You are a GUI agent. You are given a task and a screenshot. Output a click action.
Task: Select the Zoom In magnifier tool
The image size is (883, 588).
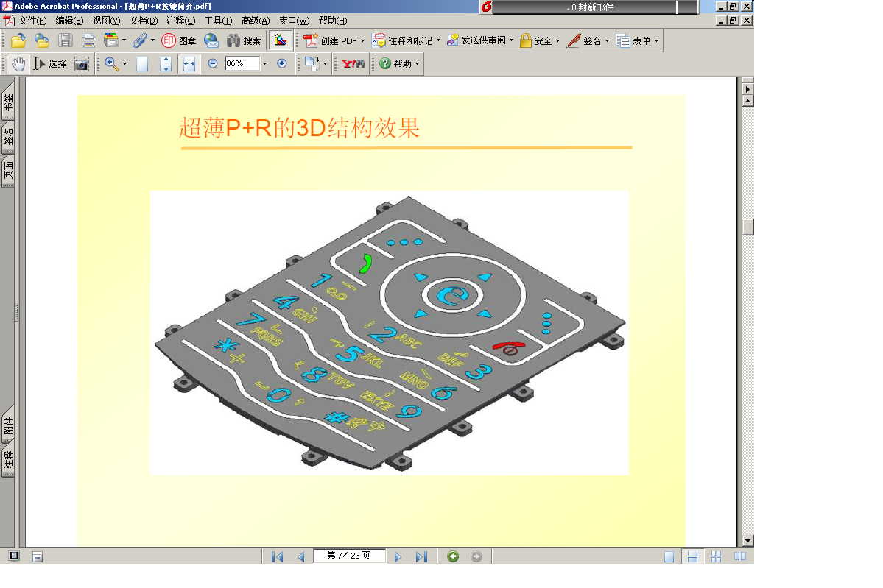click(111, 63)
